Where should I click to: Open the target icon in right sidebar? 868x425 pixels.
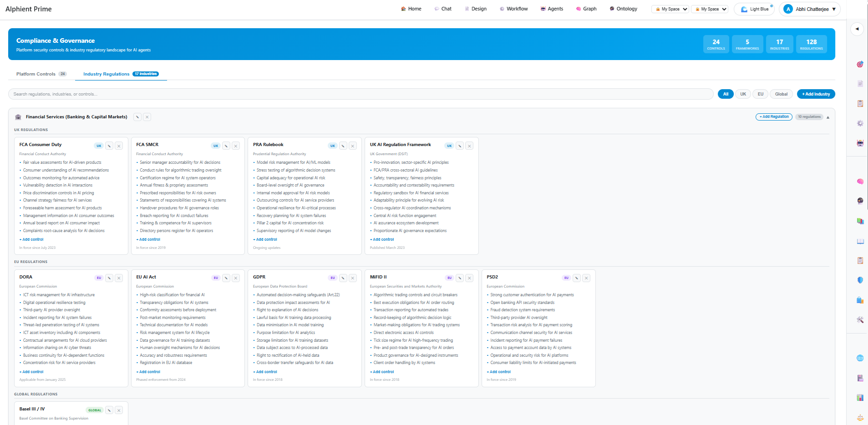pos(860,64)
